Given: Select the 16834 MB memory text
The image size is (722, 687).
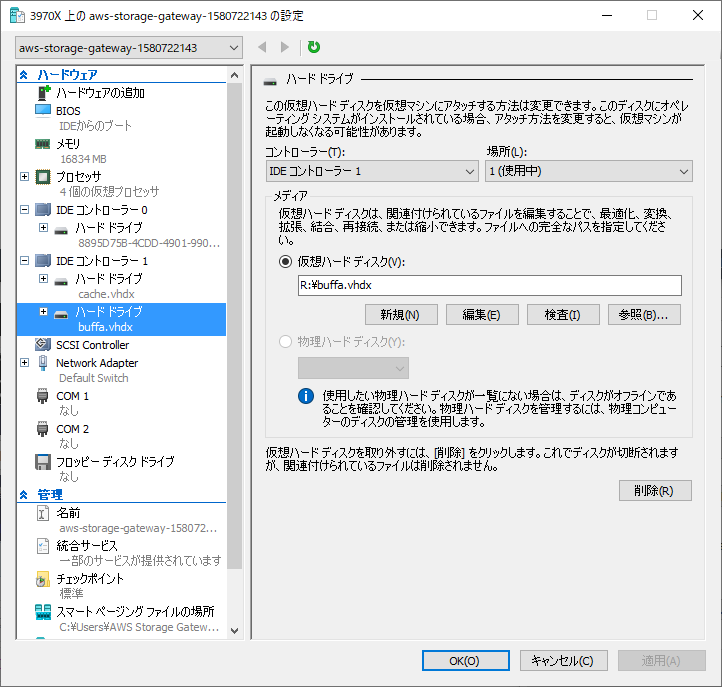Looking at the screenshot, I should [83, 159].
